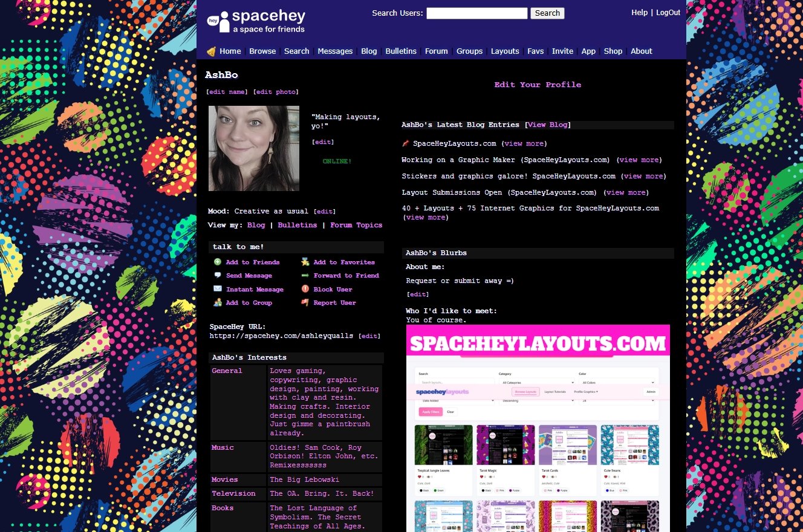Image resolution: width=803 pixels, height=532 pixels.
Task: Click the Forward to Friend arrow icon
Action: [x=305, y=275]
